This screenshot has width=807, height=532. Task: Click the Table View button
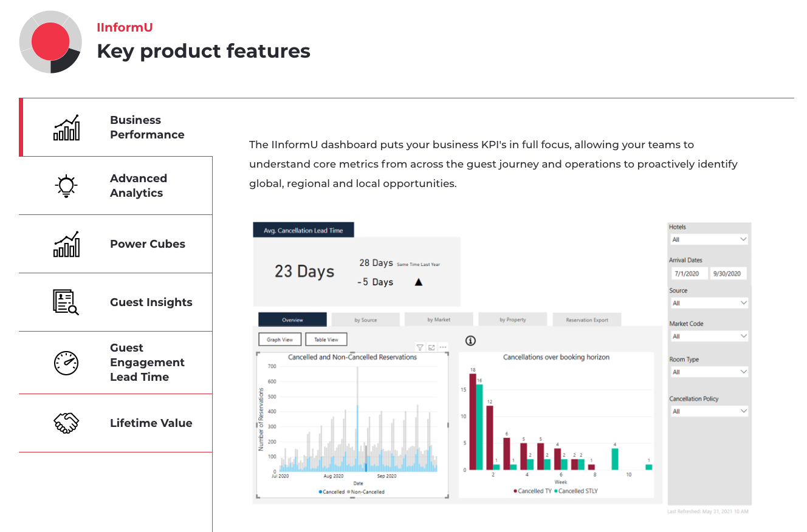tap(326, 339)
